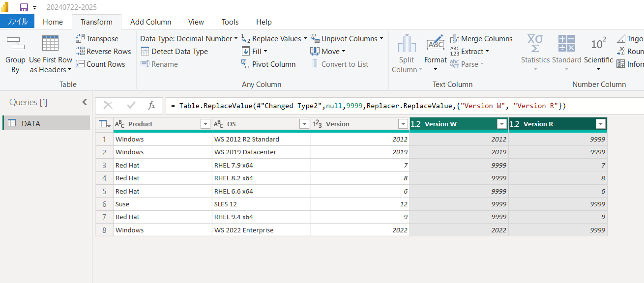Image resolution: width=644 pixels, height=283 pixels.
Task: Click the Power BI logo icon
Action: coord(6,7)
